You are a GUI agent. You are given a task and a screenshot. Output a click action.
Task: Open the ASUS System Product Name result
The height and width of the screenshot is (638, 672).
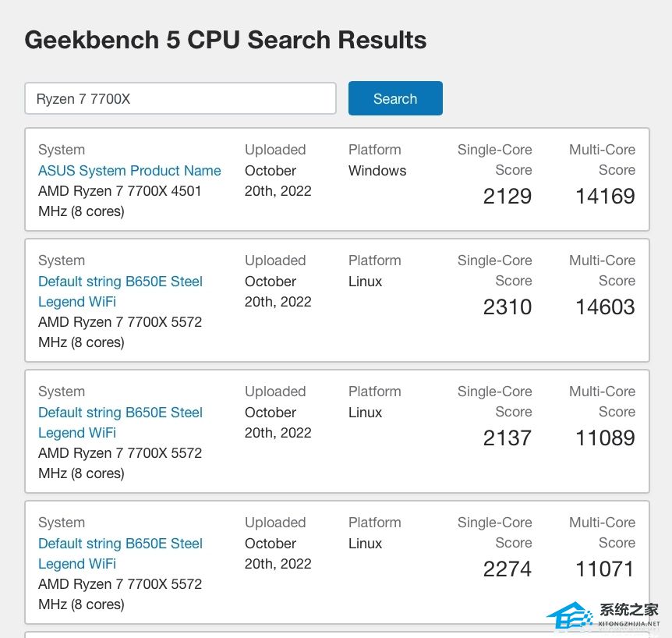tap(129, 171)
